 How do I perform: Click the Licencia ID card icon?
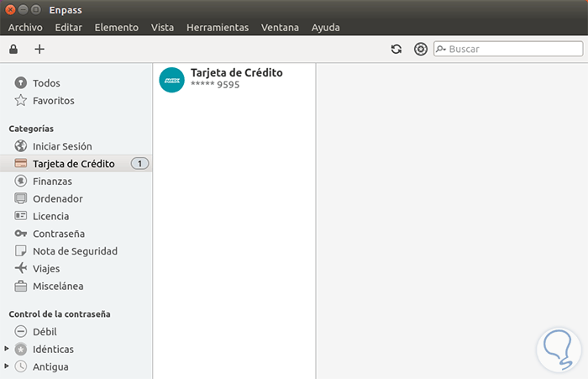coord(21,216)
